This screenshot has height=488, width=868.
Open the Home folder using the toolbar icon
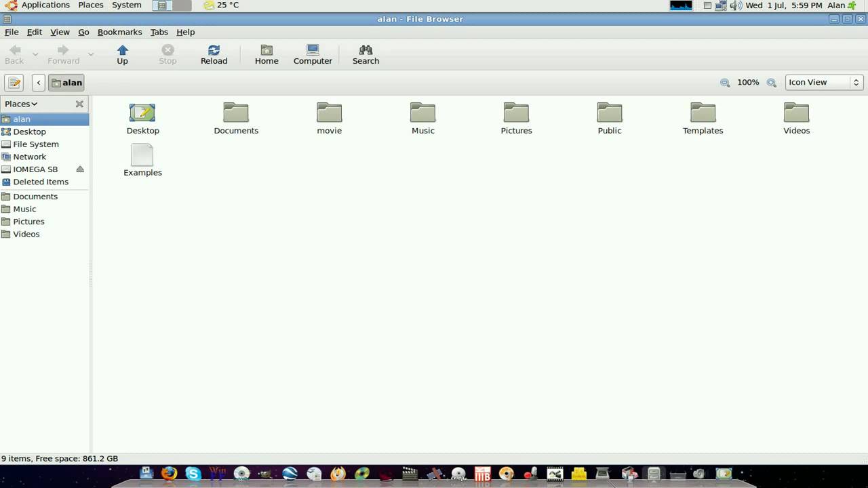[x=266, y=54]
